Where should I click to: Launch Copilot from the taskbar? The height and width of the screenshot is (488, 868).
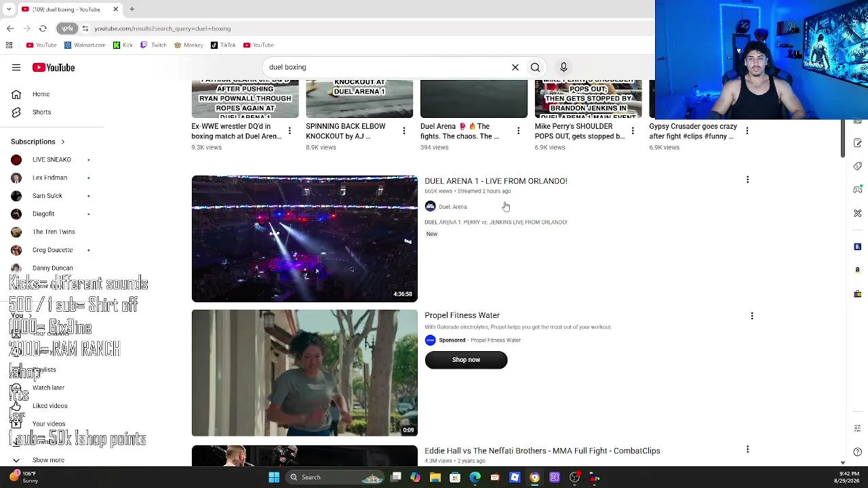tap(416, 477)
